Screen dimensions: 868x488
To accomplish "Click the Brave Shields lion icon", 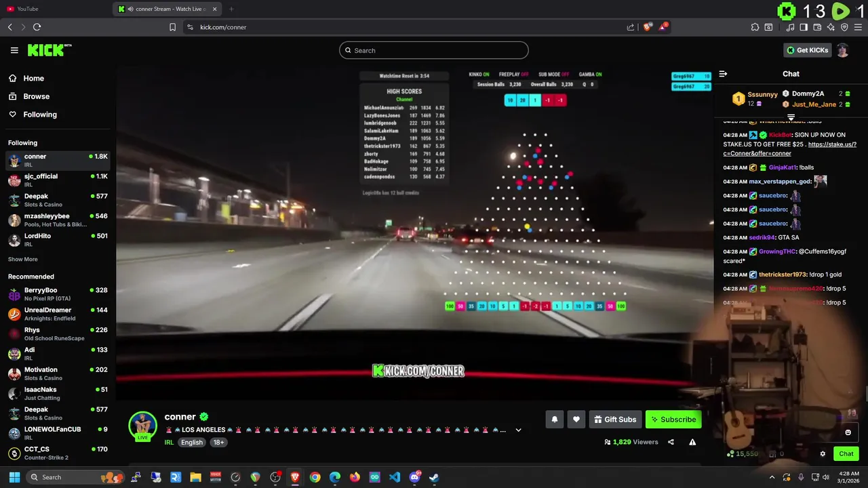I will [648, 27].
